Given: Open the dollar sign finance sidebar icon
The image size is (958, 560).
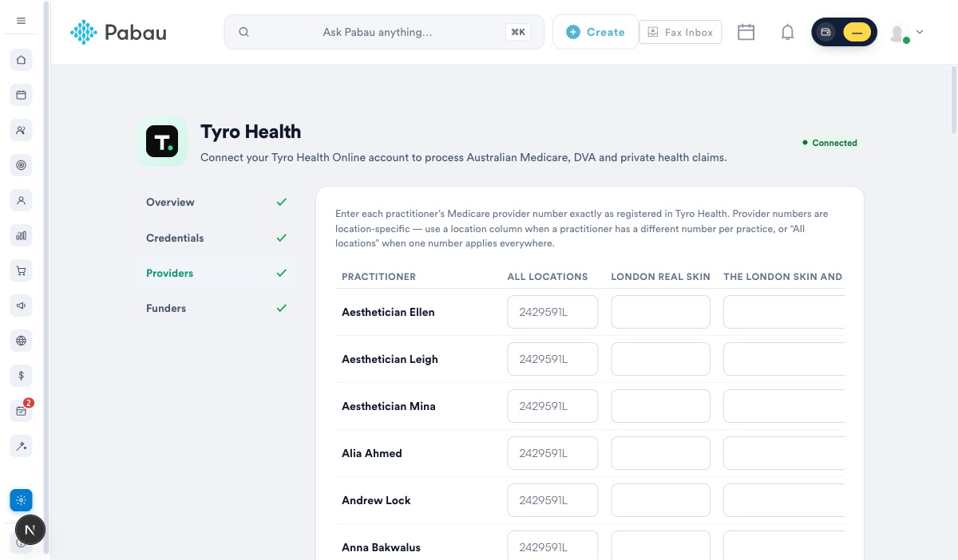Looking at the screenshot, I should pos(22,376).
